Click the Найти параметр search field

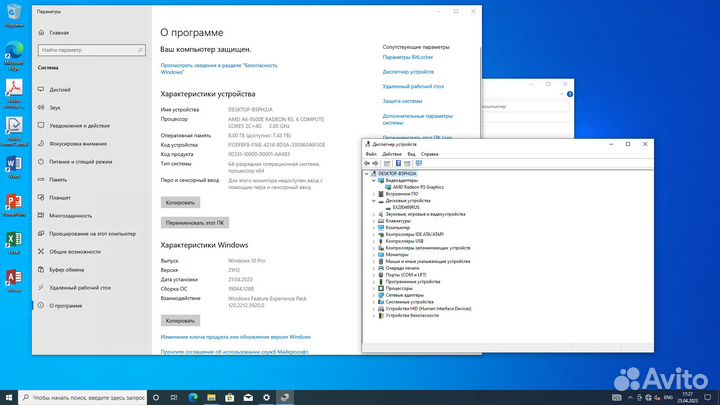pyautogui.click(x=92, y=50)
